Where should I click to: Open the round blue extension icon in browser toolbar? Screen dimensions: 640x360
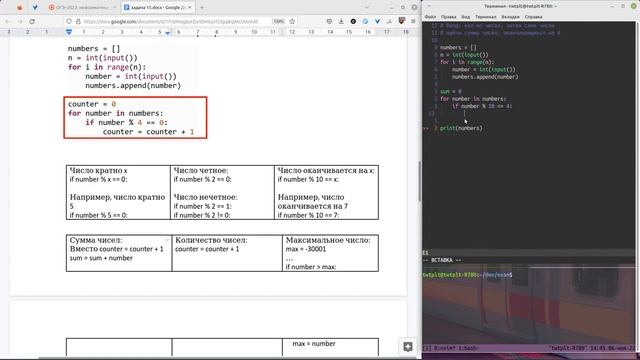(365, 21)
